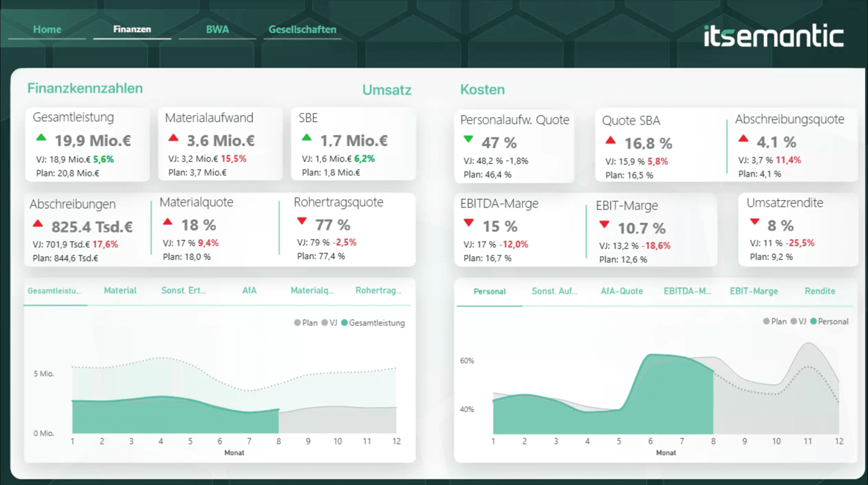Click the -25,5% change in Umsatzrendite card
Viewport: 868px width, 485px height.
(800, 243)
